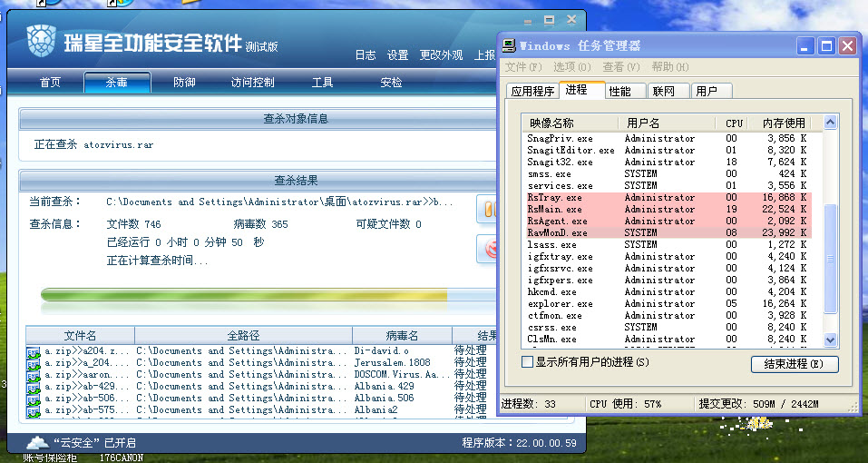
Task: Open the 访问控制 tab
Action: pos(252,83)
